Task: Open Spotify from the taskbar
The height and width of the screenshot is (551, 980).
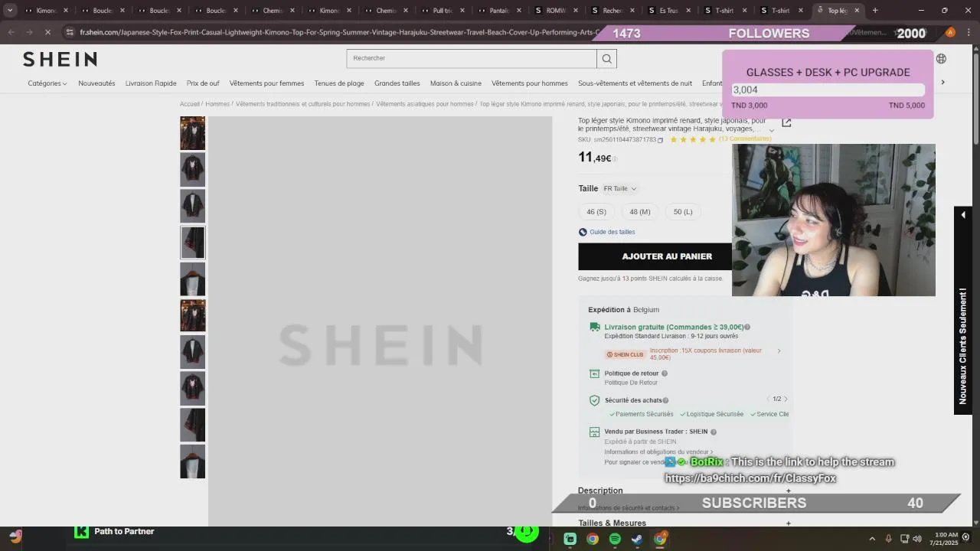Action: (x=615, y=539)
